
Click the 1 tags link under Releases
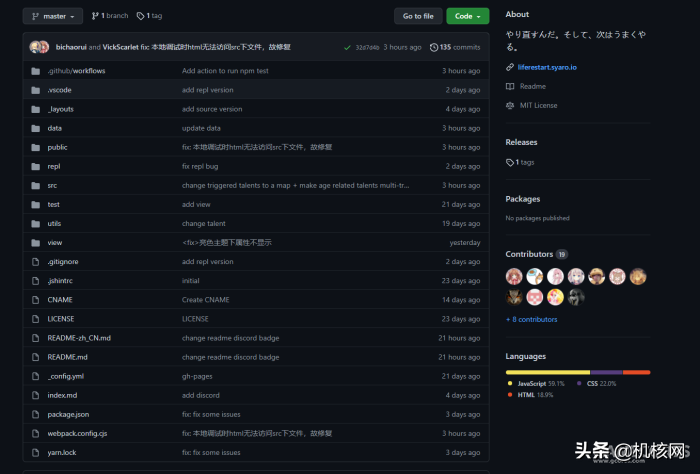click(x=520, y=162)
